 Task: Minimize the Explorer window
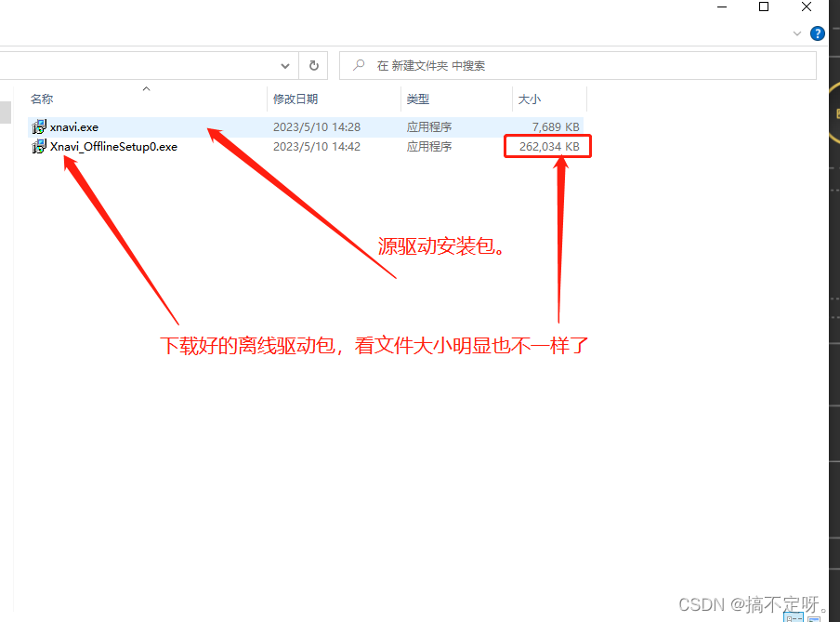tap(722, 7)
